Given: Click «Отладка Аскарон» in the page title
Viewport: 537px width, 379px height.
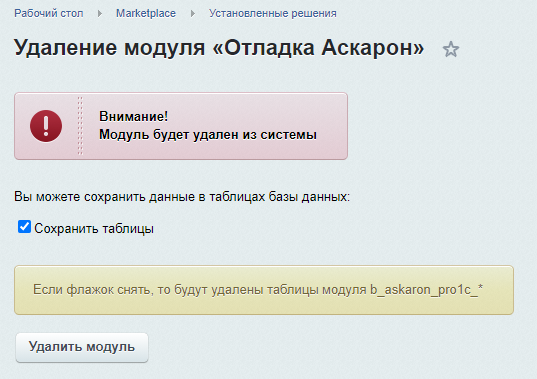Looking at the screenshot, I should [x=318, y=47].
